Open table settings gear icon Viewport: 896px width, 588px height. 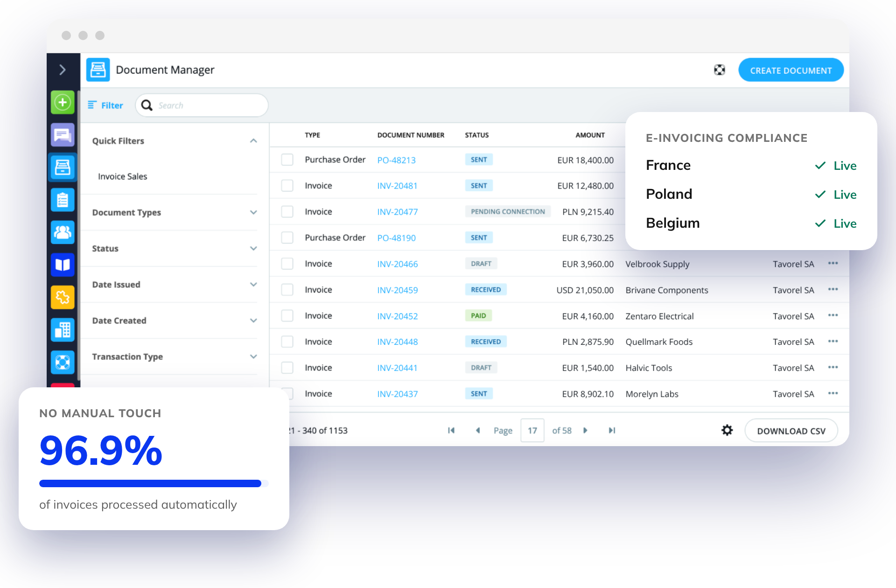727,430
